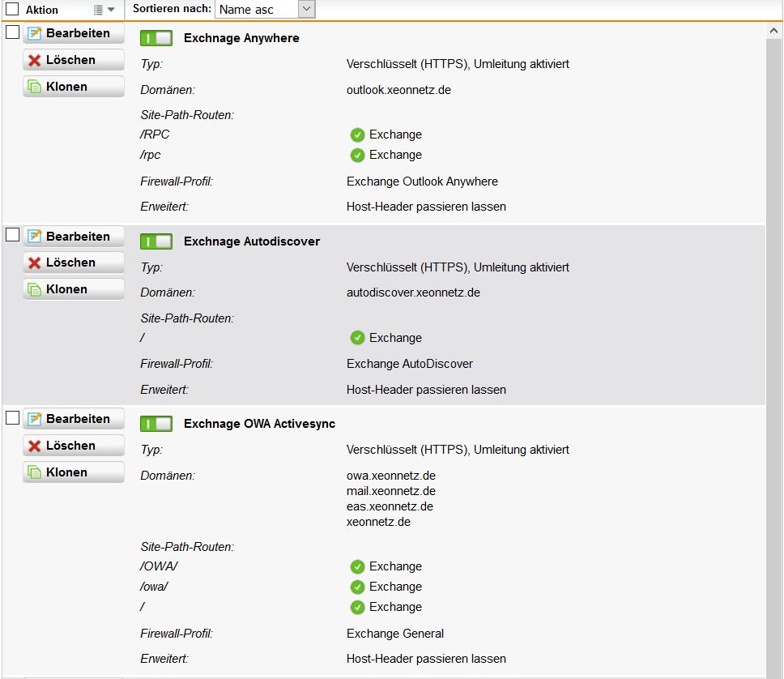Image resolution: width=784 pixels, height=679 pixels.
Task: Click the green status icon beside /owa/ route
Action: [357, 587]
